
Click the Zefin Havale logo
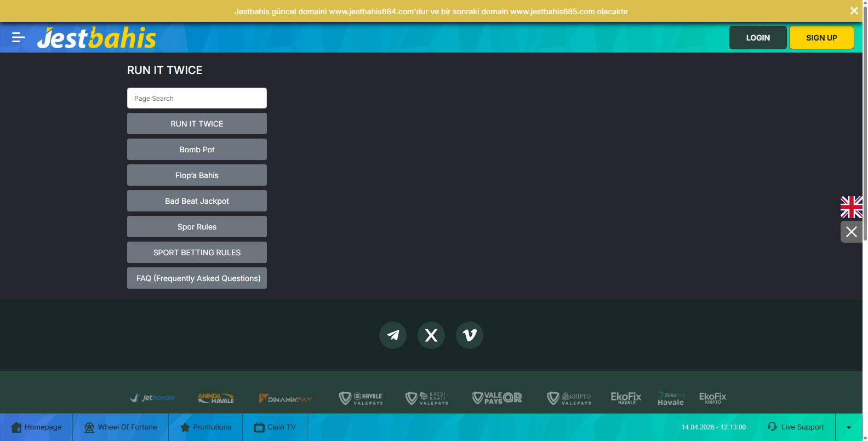(x=671, y=399)
